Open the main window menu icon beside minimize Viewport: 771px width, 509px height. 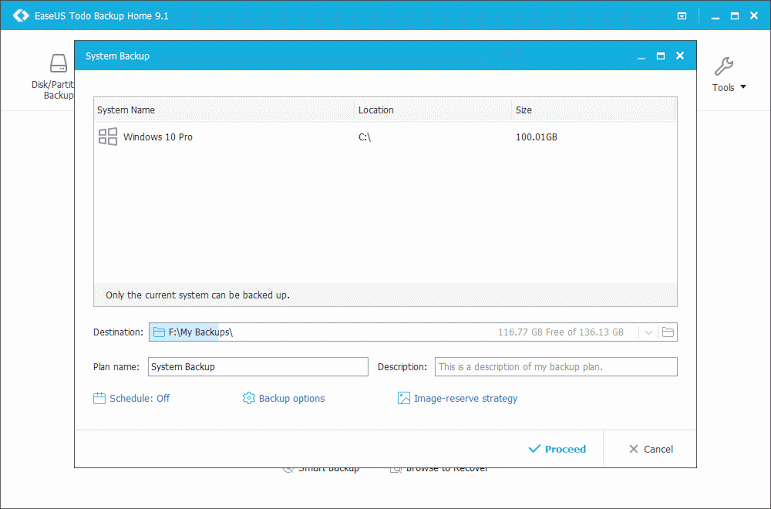[682, 16]
